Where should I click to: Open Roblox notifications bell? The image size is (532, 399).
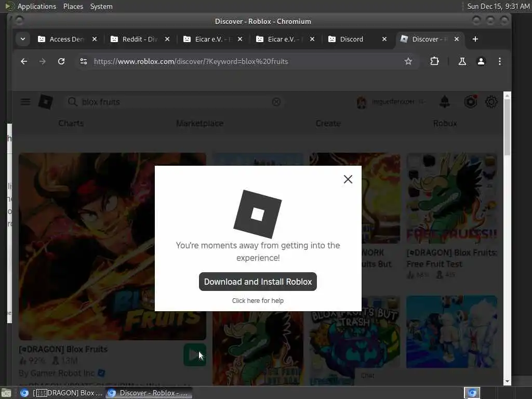[x=445, y=102]
